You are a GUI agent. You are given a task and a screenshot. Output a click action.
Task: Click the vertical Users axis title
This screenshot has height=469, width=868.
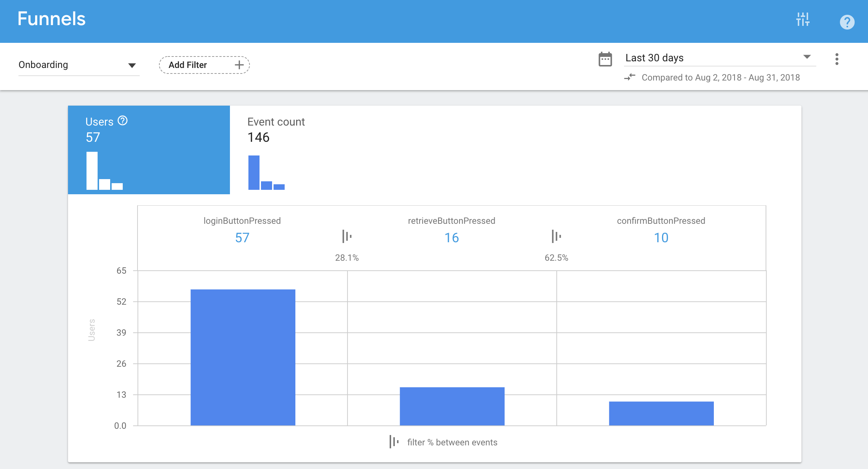coord(91,330)
